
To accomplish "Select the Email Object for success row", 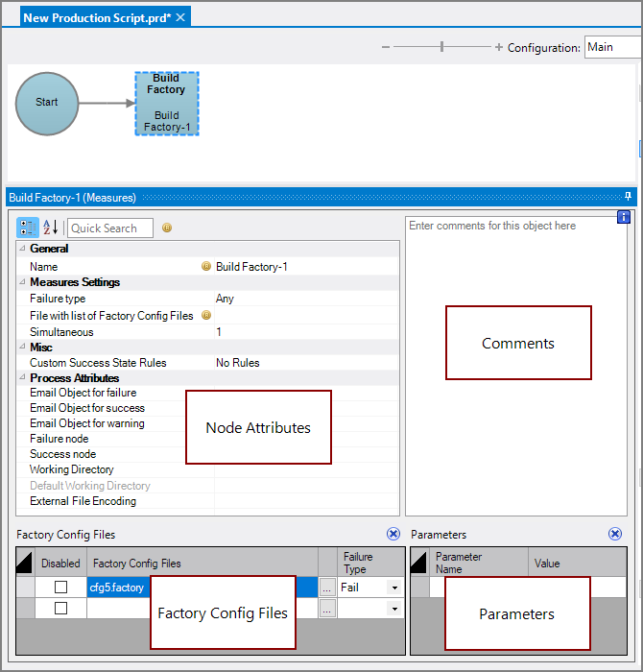I will [x=207, y=408].
